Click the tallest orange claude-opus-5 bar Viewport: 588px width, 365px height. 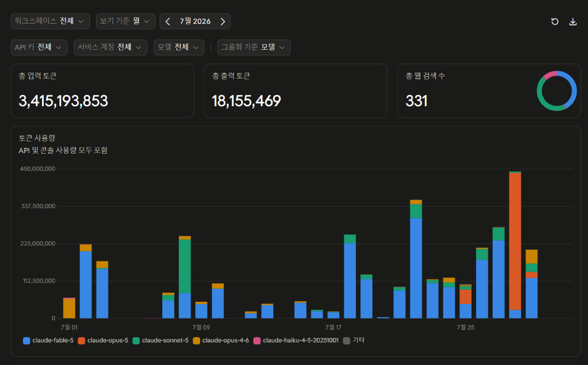(x=515, y=242)
